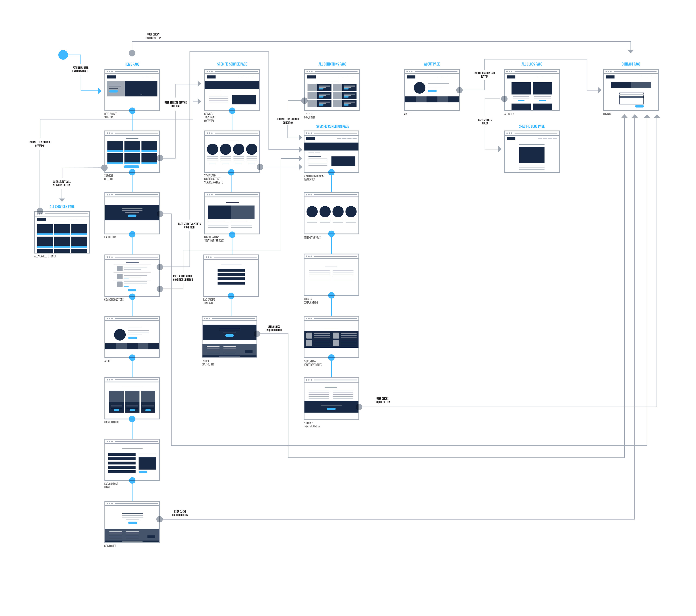Image resolution: width=696 pixels, height=616 pixels.
Task: Select the Causes/Complications wireframe
Action: (331, 275)
